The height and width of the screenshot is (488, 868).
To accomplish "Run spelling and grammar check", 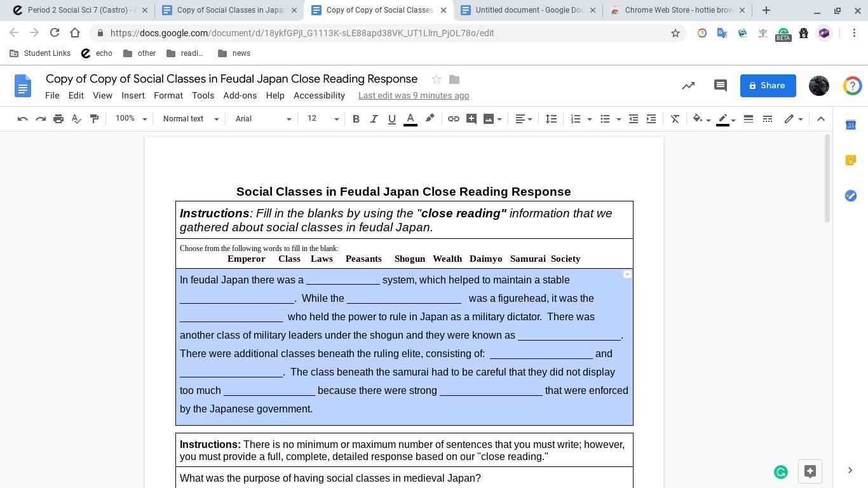I will pyautogui.click(x=76, y=119).
